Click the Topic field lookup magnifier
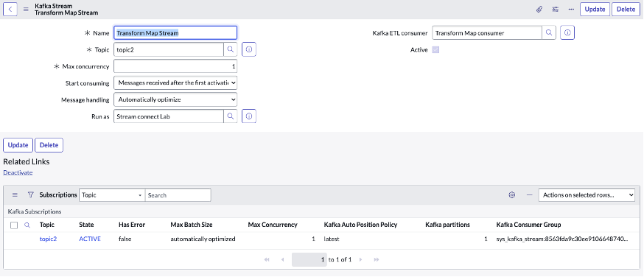The width and height of the screenshot is (644, 277). (231, 49)
